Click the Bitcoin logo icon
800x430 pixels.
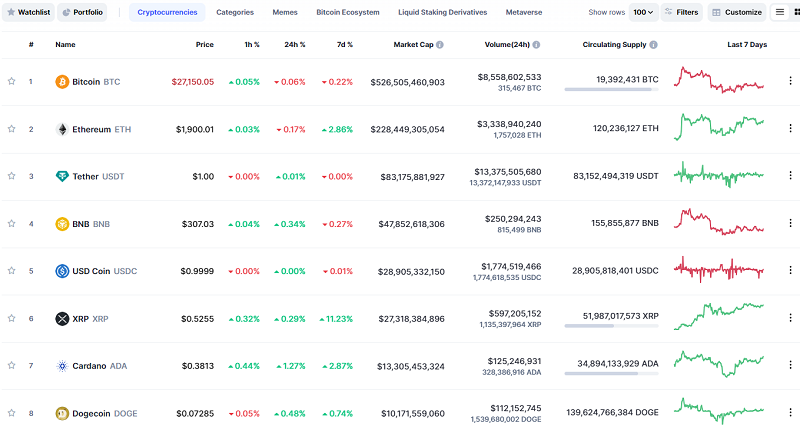[x=62, y=82]
